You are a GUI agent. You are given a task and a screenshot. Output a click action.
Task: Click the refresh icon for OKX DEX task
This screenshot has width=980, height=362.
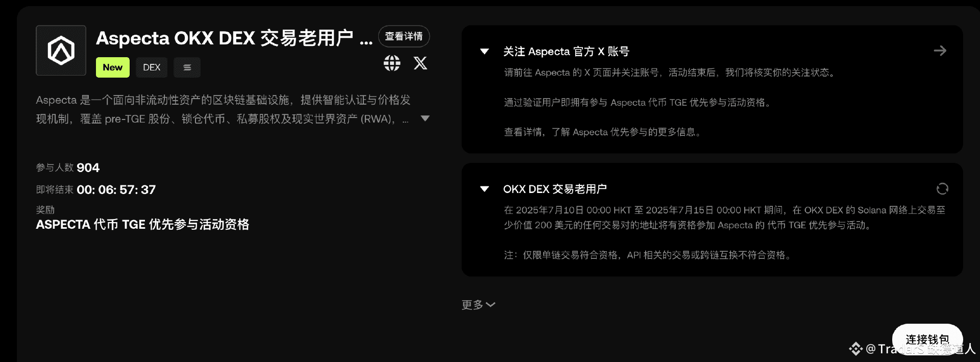pos(942,189)
